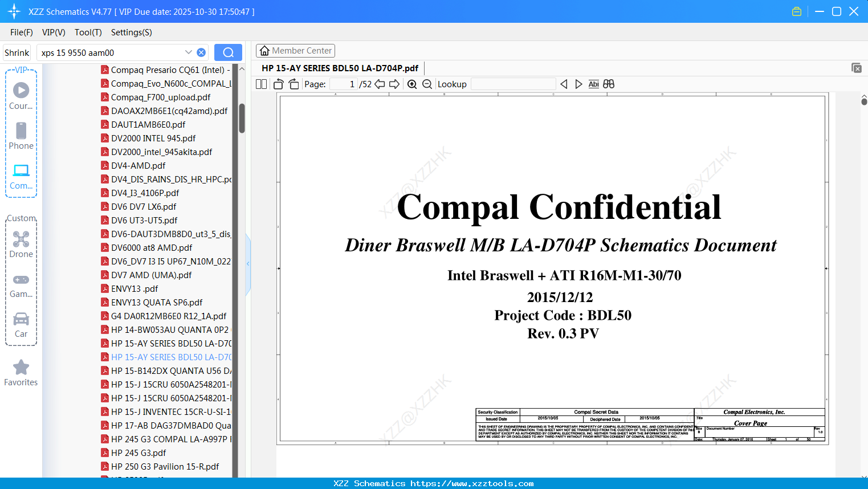Rotate page counterclockwise
This screenshot has width=868, height=489.
279,84
